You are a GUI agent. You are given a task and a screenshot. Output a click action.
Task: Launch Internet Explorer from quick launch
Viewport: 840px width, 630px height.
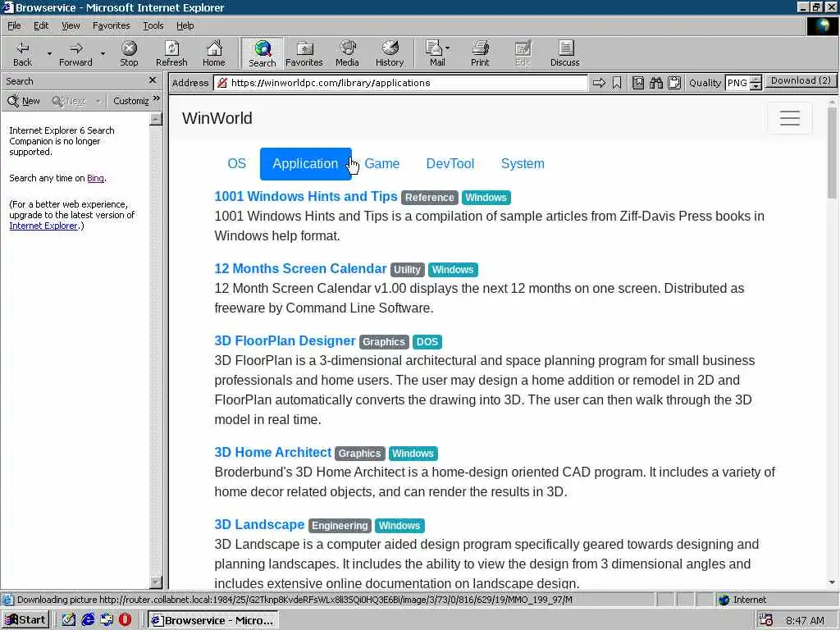pyautogui.click(x=88, y=620)
